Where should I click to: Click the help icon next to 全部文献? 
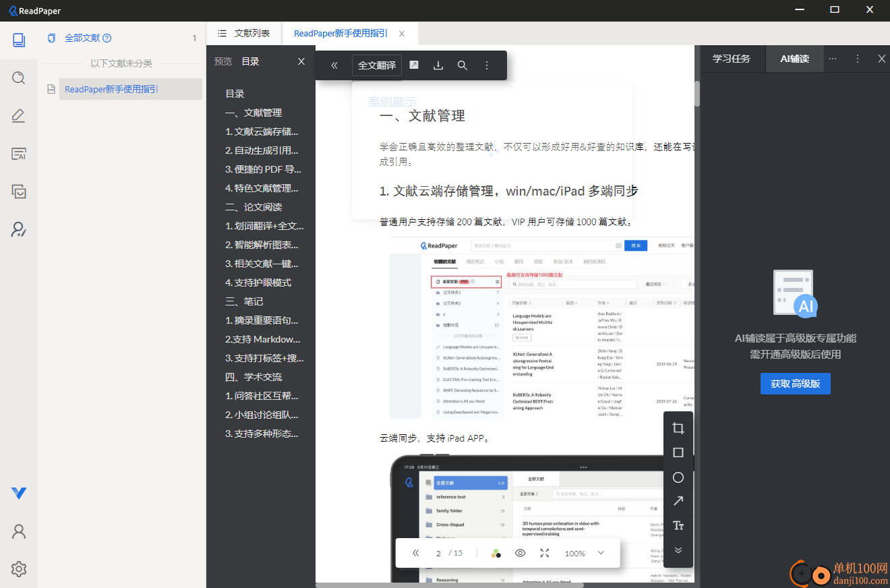coord(107,38)
